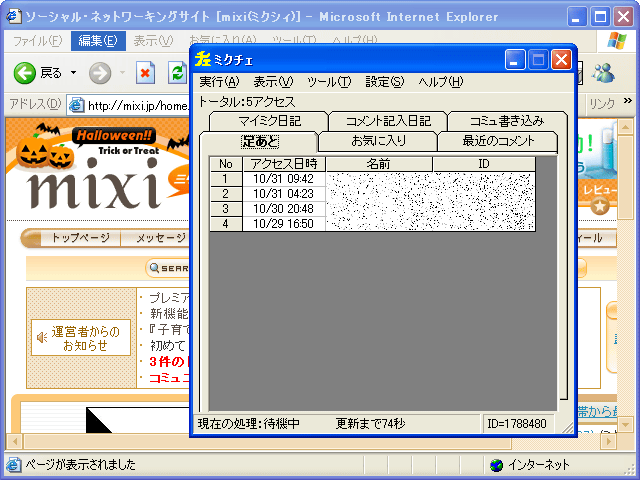The image size is (640, 480).
Task: Click the 名前 column header
Action: point(379,164)
